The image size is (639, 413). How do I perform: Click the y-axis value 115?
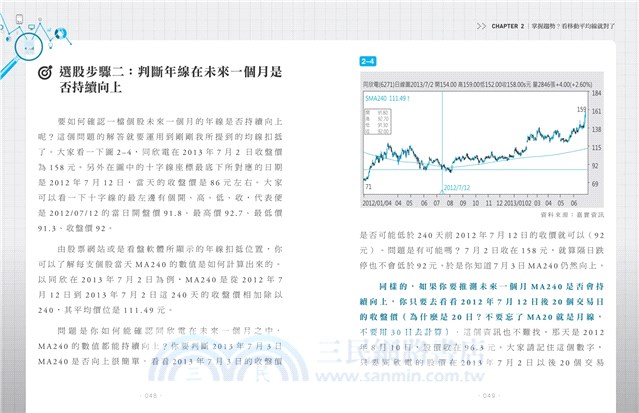pos(596,148)
